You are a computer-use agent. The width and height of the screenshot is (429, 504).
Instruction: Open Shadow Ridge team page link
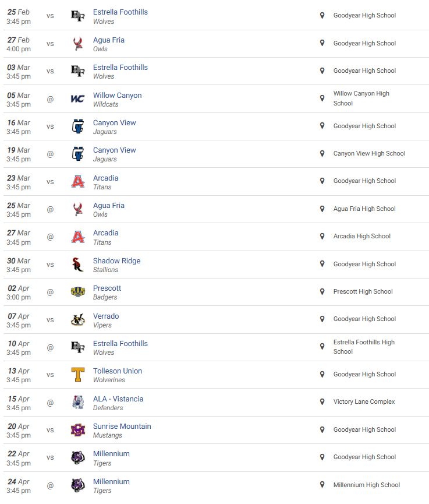click(116, 261)
